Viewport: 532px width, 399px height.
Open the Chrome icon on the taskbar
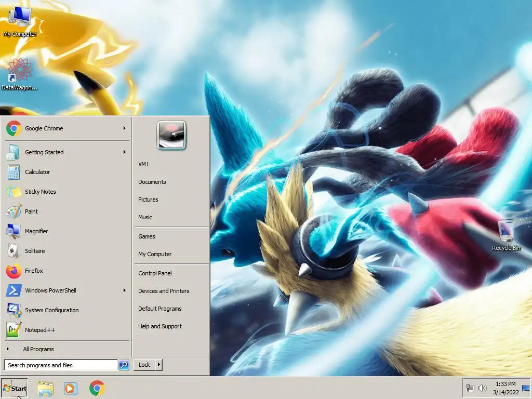[97, 389]
